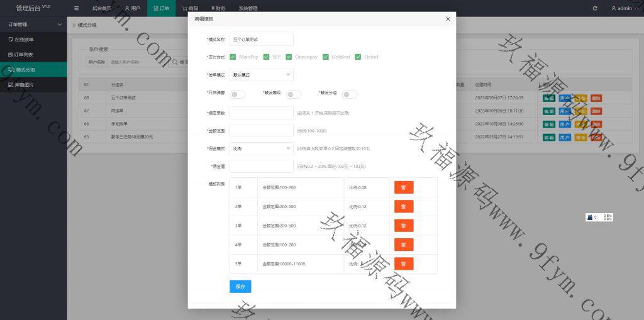
Task: Uncheck the MarsPay payment checkbox
Action: click(x=233, y=57)
